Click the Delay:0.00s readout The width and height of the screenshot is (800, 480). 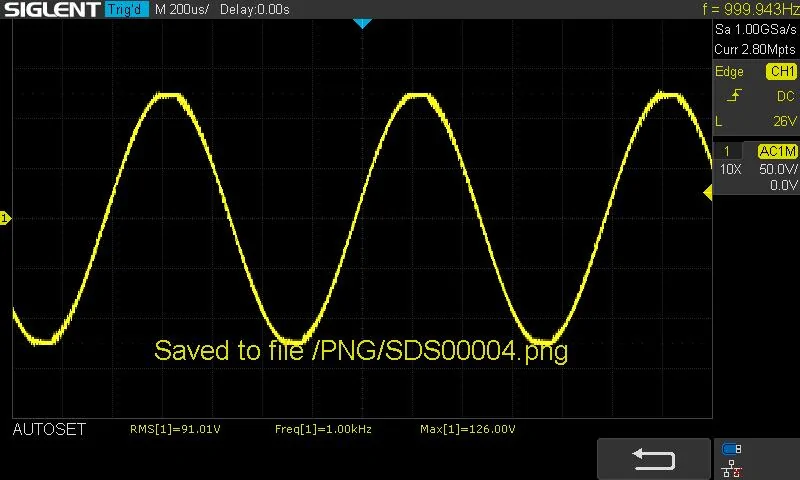coord(255,9)
